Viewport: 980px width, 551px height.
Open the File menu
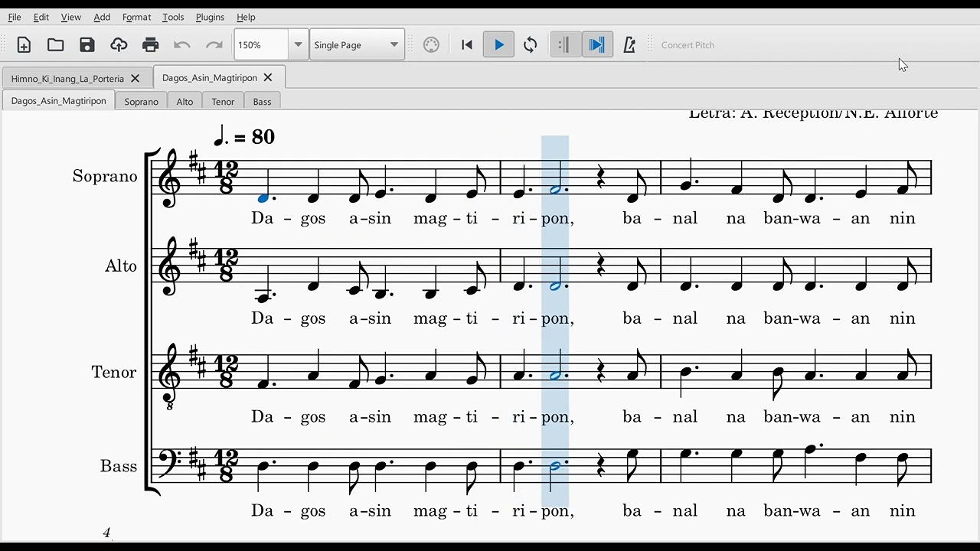(x=15, y=17)
